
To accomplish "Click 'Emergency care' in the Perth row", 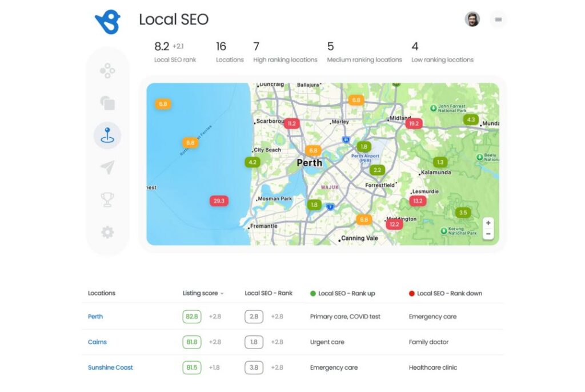I will click(x=433, y=317).
